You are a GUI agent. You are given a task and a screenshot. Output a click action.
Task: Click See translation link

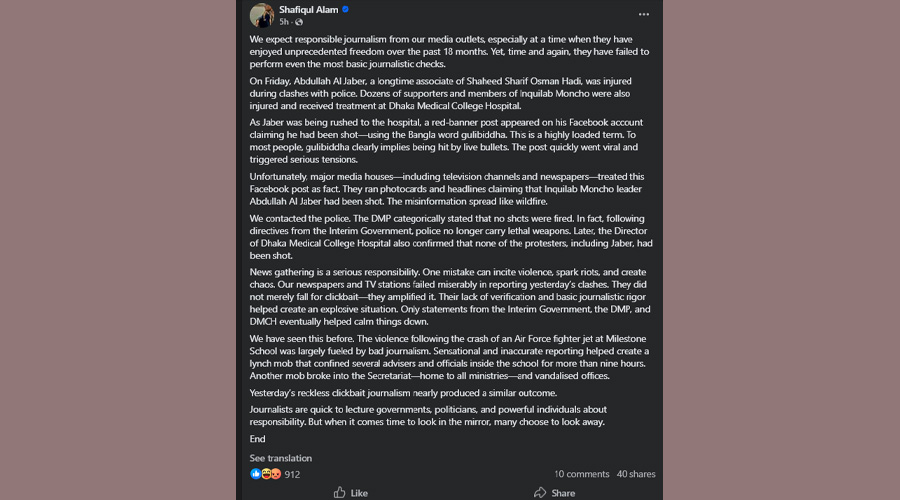pyautogui.click(x=281, y=458)
